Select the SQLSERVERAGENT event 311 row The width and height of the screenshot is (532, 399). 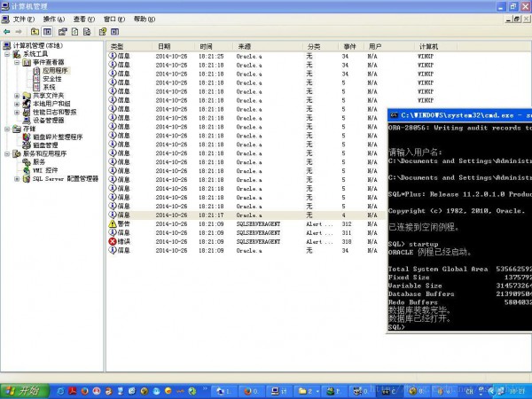[246, 232]
